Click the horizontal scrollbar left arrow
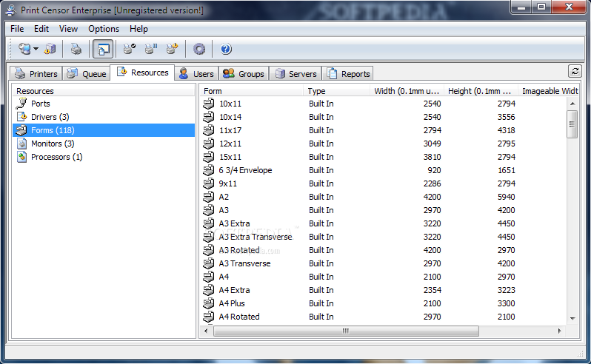This screenshot has width=591, height=364. click(x=206, y=331)
